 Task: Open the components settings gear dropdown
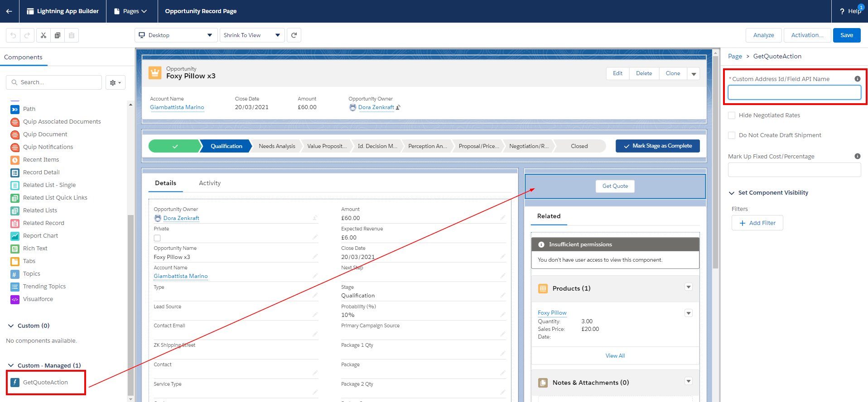pyautogui.click(x=116, y=82)
